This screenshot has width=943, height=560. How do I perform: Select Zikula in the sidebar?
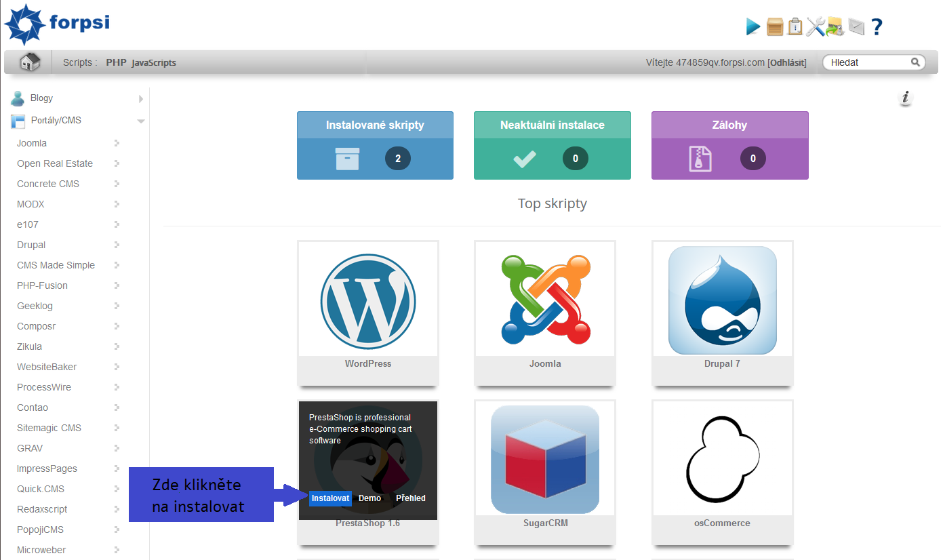[x=29, y=346]
